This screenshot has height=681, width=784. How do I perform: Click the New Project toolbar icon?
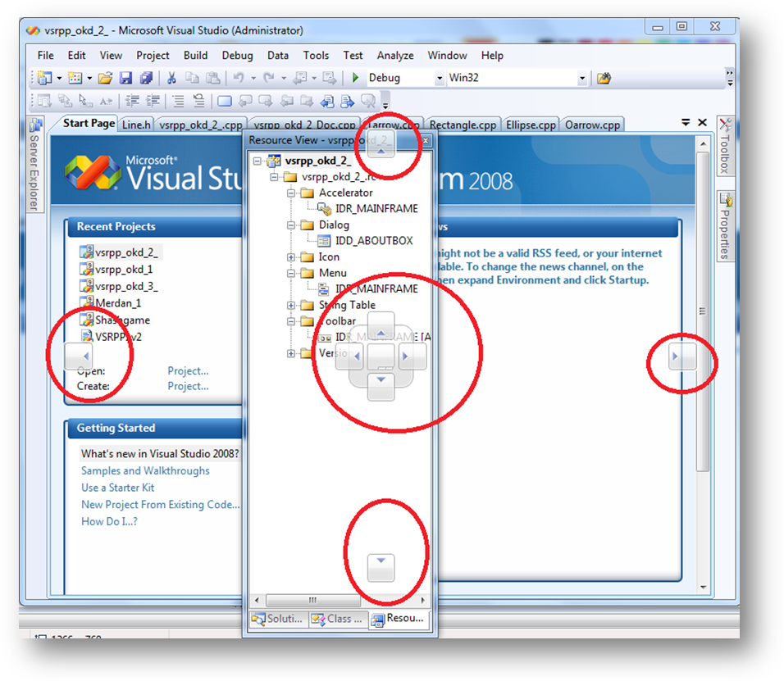[x=44, y=78]
